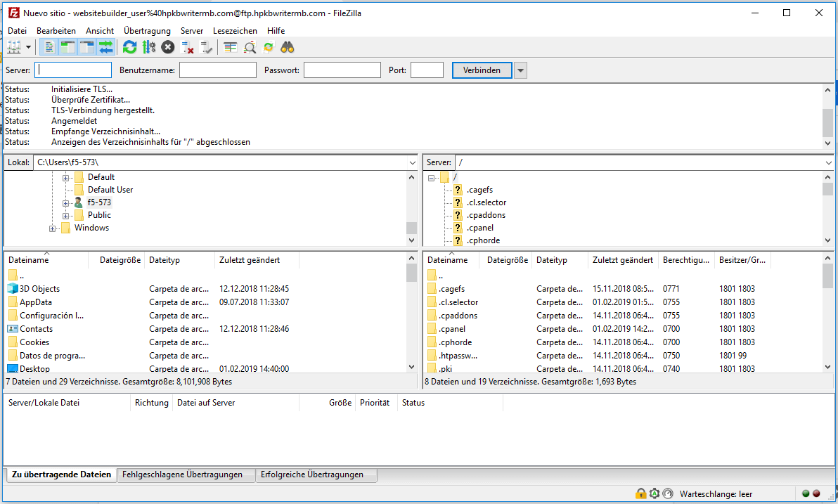Open the remote Server path dropdown
Screen dimensions: 838x504
(828, 162)
